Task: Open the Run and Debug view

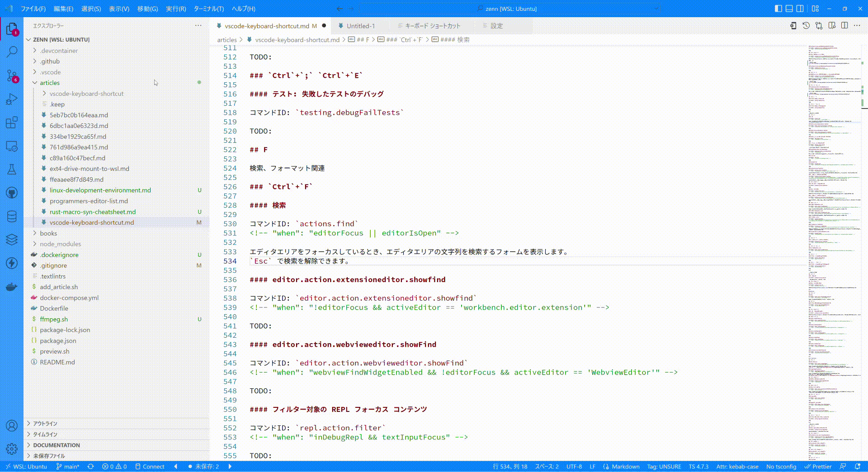Action: (x=12, y=99)
